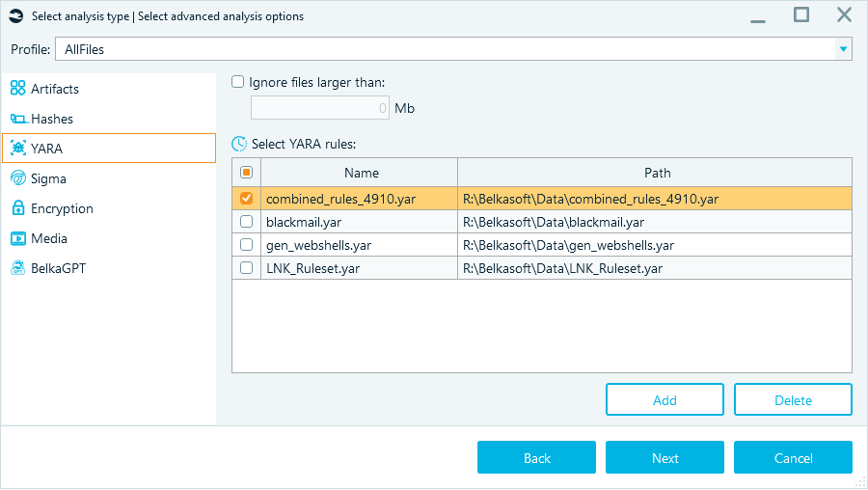Screen dimensions: 868x490
Task: Expand the Profile dropdown arrow
Action: [843, 49]
